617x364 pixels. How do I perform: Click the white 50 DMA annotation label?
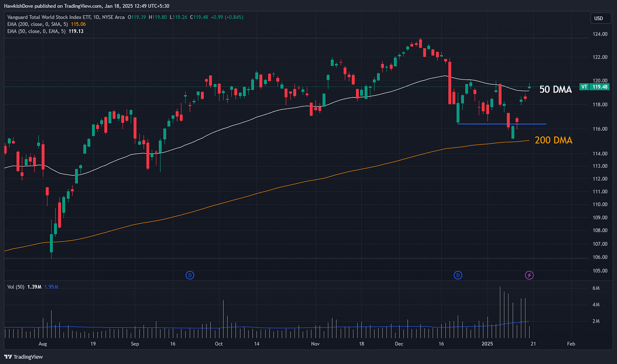pyautogui.click(x=556, y=89)
